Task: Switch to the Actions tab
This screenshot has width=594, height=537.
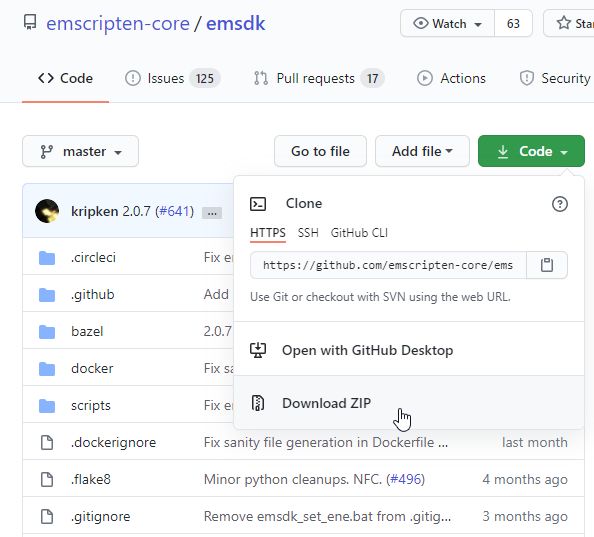Action: click(x=451, y=78)
